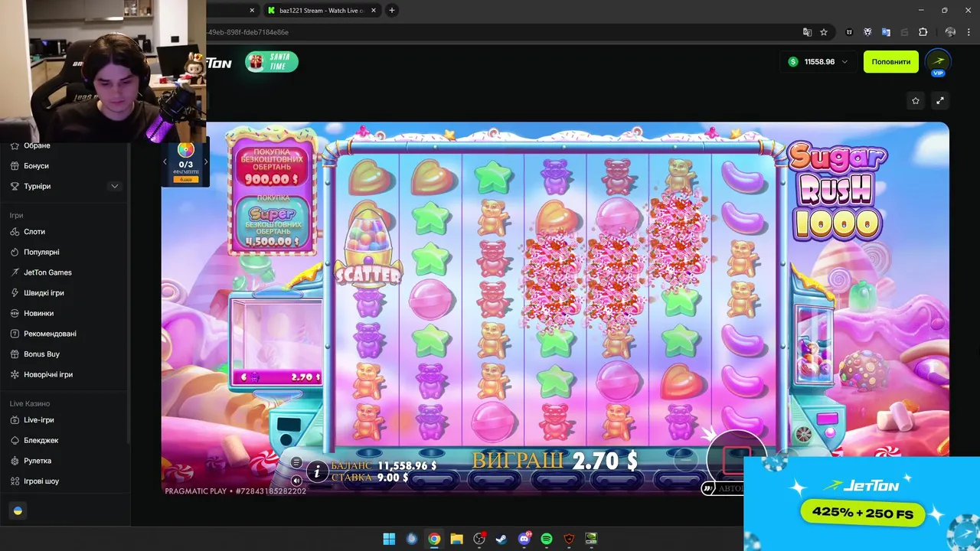Click the translate page icon in address bar
The height and width of the screenshot is (551, 980).
tap(807, 32)
